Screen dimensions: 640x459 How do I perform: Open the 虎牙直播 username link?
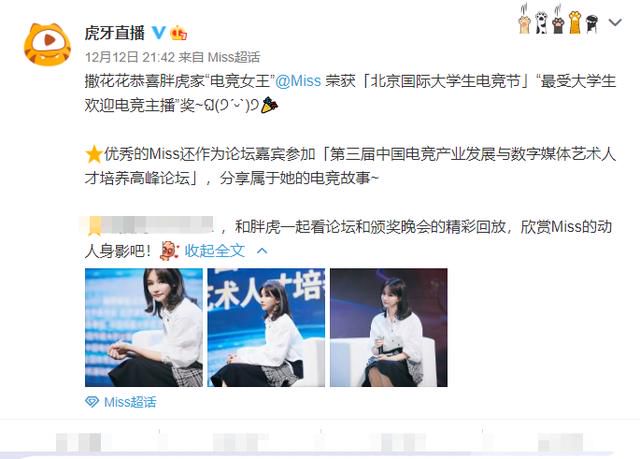pyautogui.click(x=115, y=33)
